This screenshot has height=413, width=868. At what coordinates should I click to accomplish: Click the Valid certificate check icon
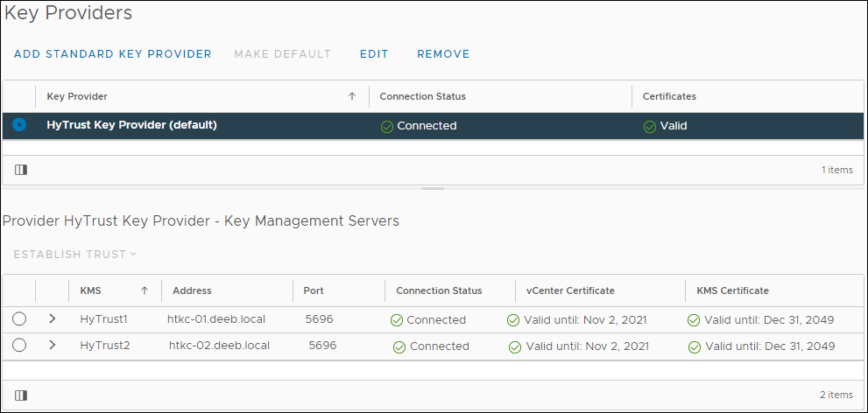(650, 127)
